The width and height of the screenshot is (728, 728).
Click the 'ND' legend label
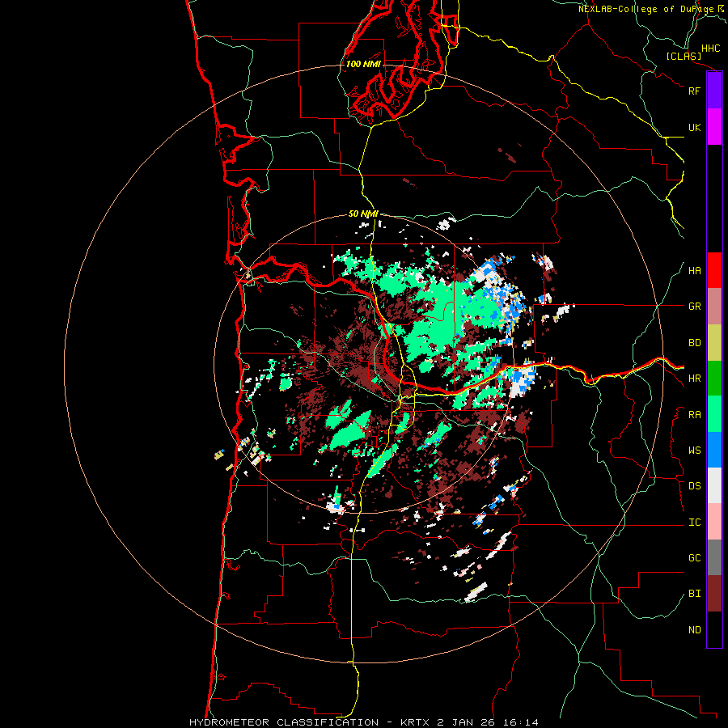(x=694, y=630)
